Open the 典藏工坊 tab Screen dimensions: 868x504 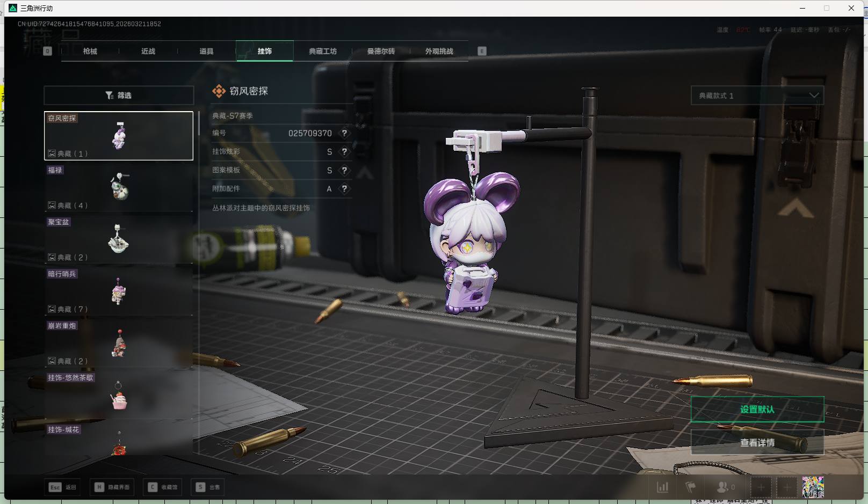pyautogui.click(x=322, y=51)
